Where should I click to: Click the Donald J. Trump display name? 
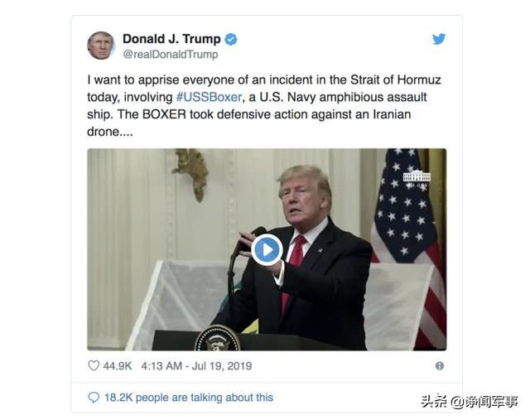click(x=171, y=39)
